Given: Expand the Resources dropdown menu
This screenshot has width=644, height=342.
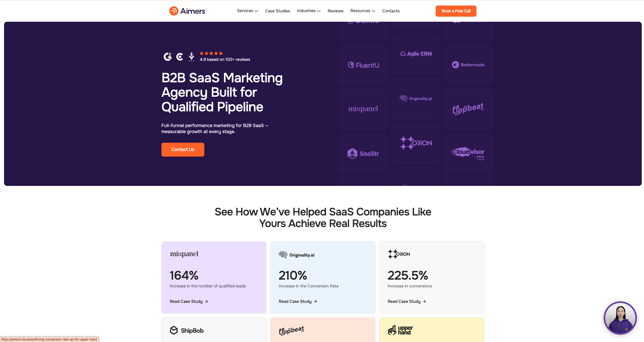Looking at the screenshot, I should 363,11.
